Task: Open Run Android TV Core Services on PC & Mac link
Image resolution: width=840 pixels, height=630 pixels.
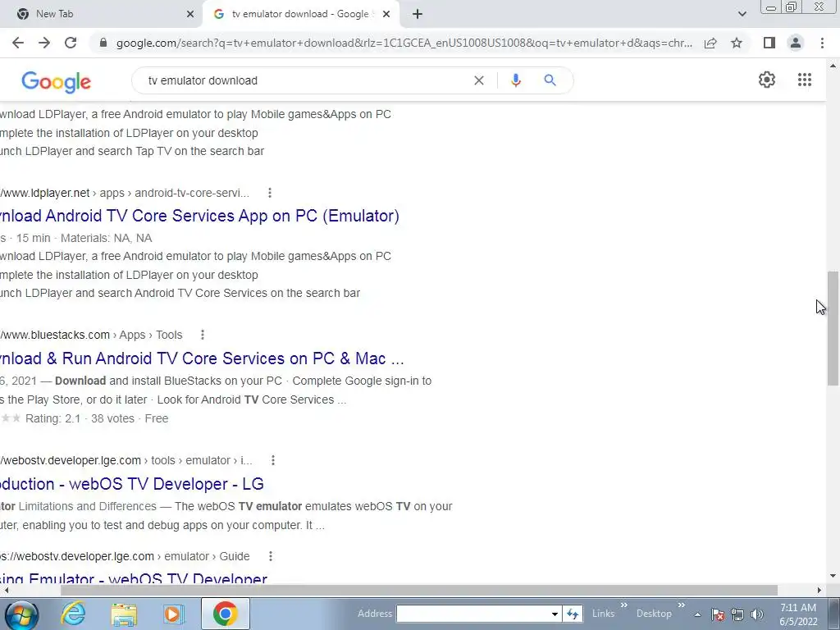Action: click(x=202, y=358)
